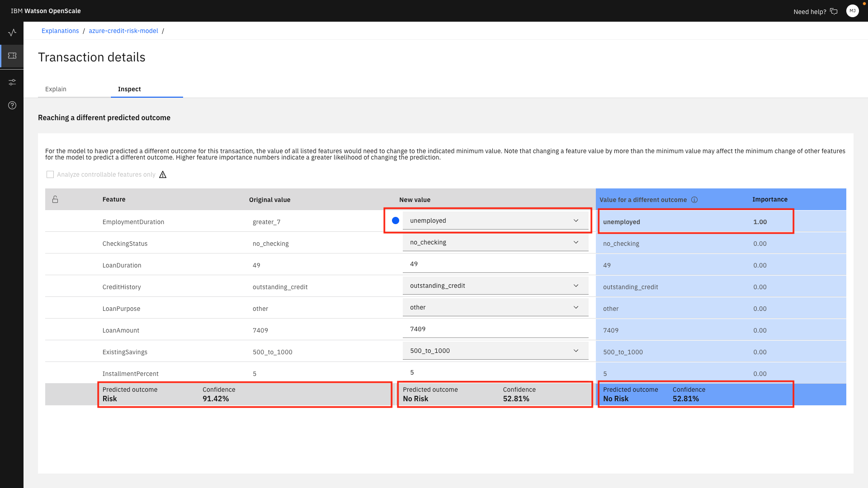Open the insights dashboard activity icon
The height and width of the screenshot is (488, 868).
click(x=12, y=33)
